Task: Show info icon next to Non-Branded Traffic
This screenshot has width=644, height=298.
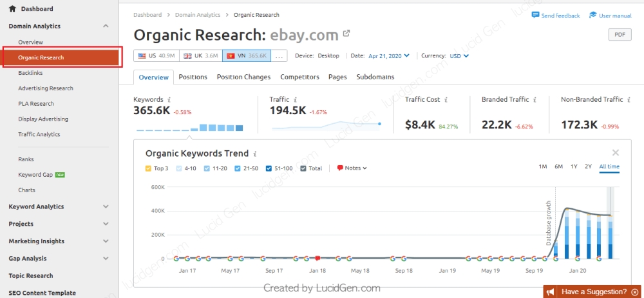Action: [629, 99]
